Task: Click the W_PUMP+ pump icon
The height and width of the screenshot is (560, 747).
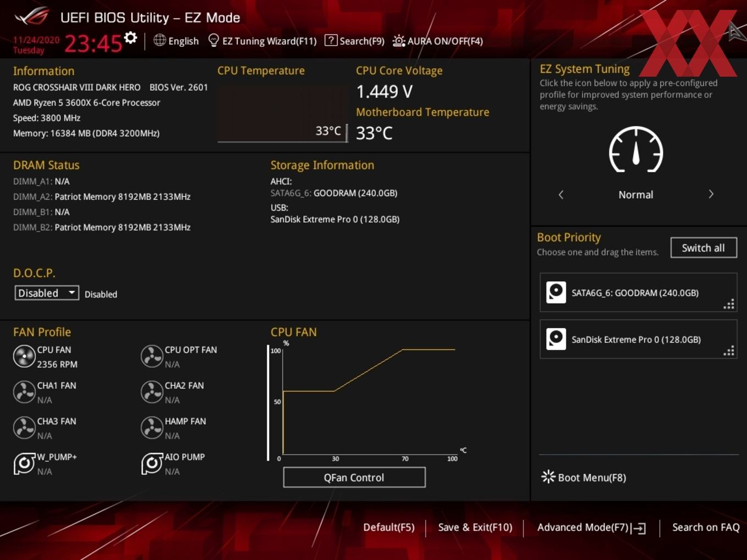Action: click(24, 463)
